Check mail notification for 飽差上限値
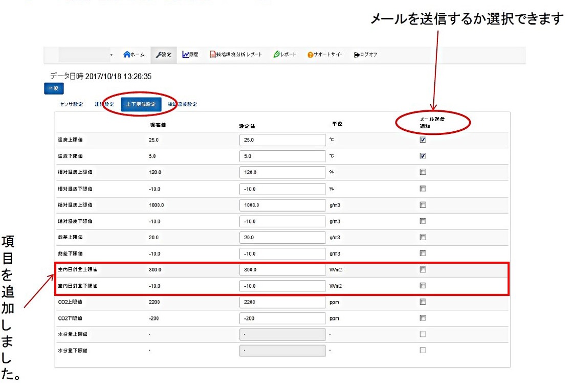The height and width of the screenshot is (392, 571). click(423, 237)
